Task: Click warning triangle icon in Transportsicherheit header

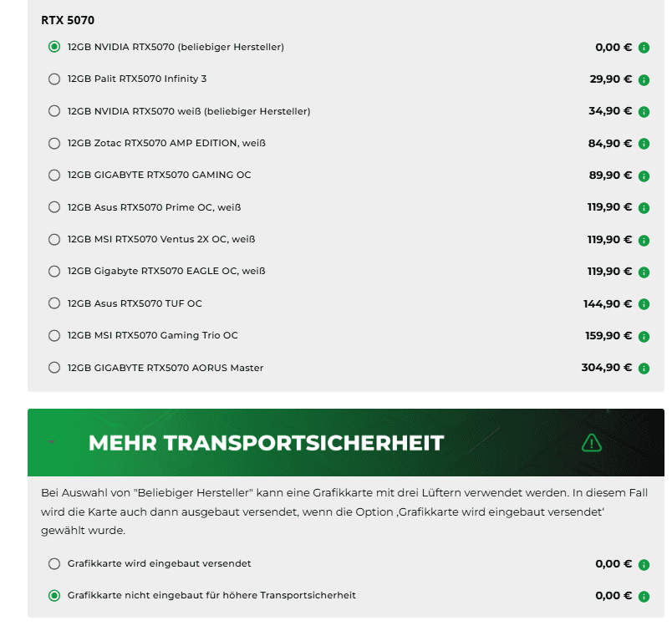Action: coord(592,442)
